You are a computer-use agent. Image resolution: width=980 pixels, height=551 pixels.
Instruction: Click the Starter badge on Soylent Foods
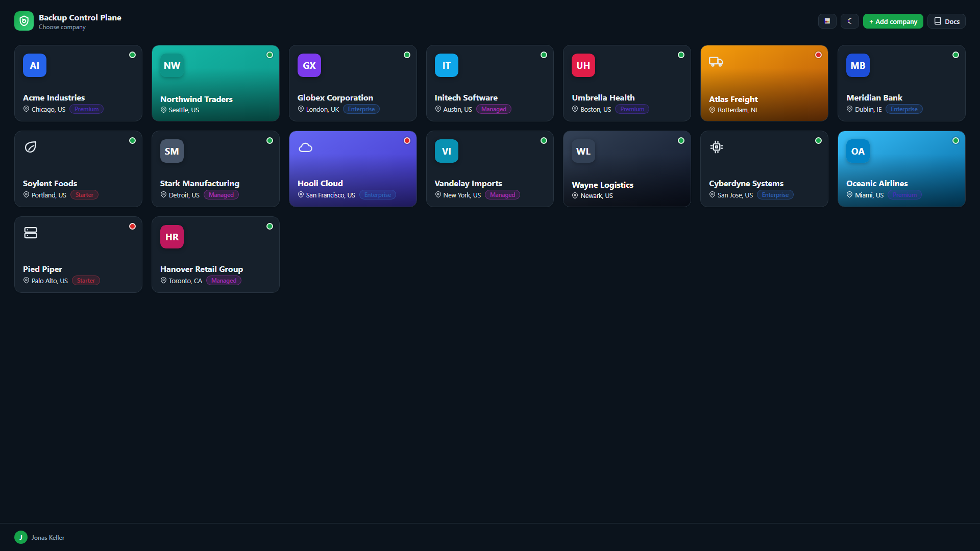click(x=84, y=195)
